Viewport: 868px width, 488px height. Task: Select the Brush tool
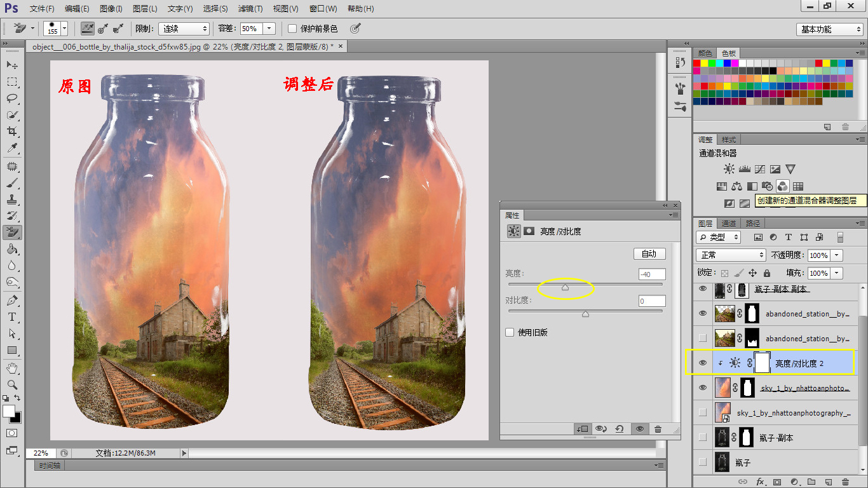coord(12,184)
